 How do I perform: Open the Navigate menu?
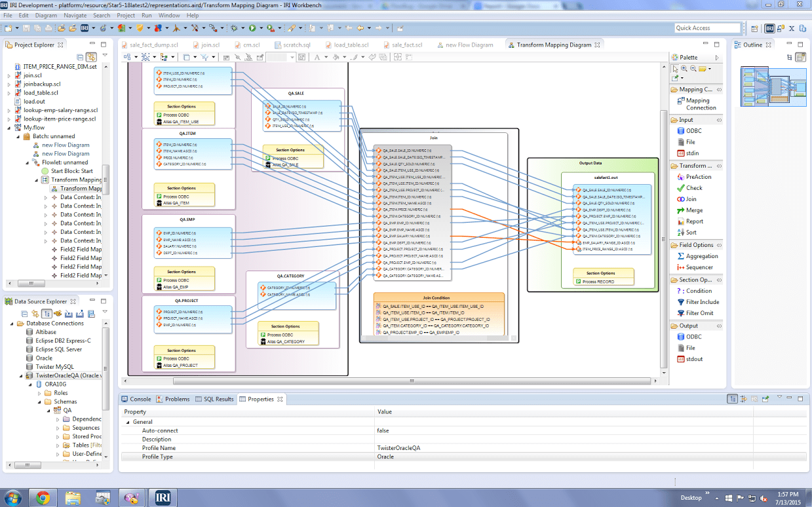click(x=75, y=15)
